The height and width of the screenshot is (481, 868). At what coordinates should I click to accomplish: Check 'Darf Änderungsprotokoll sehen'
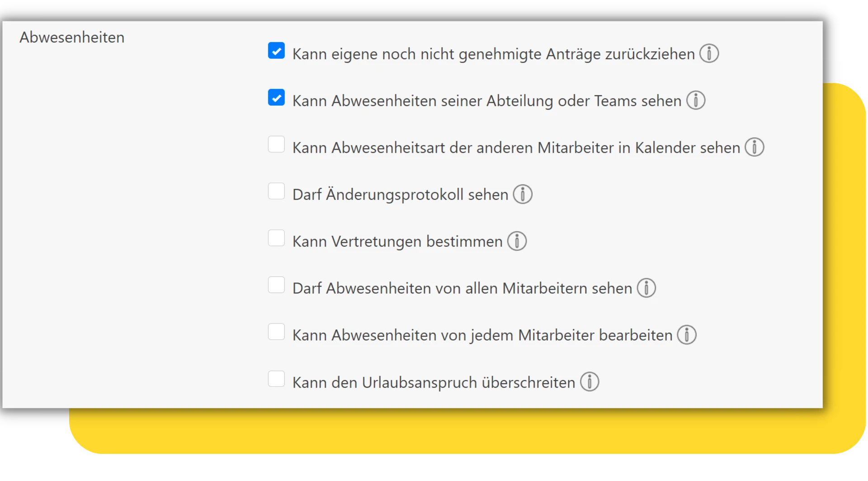click(x=276, y=191)
